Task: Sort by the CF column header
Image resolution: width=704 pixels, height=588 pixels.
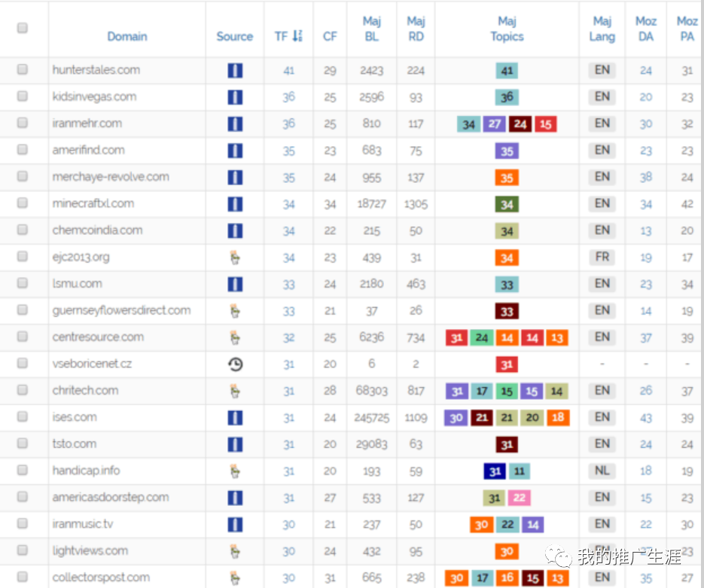Action: click(330, 36)
